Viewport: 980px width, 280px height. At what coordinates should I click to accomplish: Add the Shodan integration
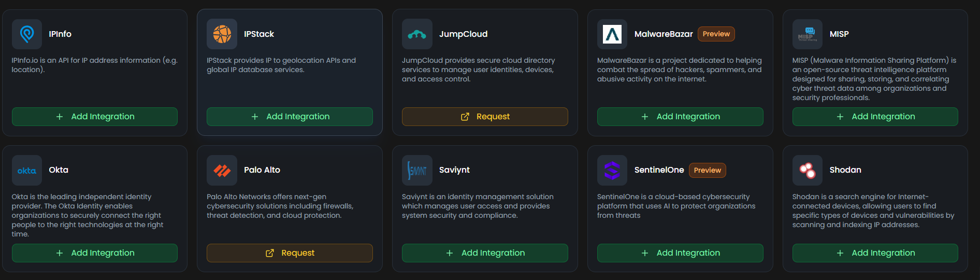[875, 253]
